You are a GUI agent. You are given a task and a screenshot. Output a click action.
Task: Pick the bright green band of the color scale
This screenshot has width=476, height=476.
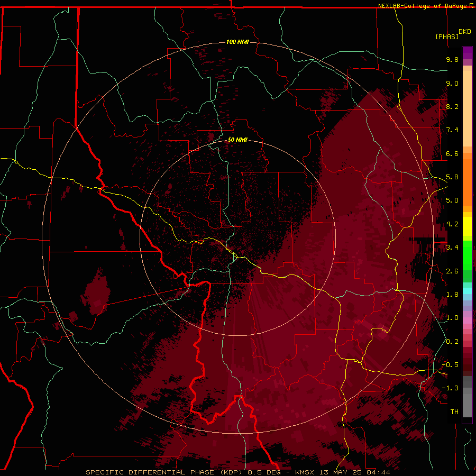pos(467,255)
